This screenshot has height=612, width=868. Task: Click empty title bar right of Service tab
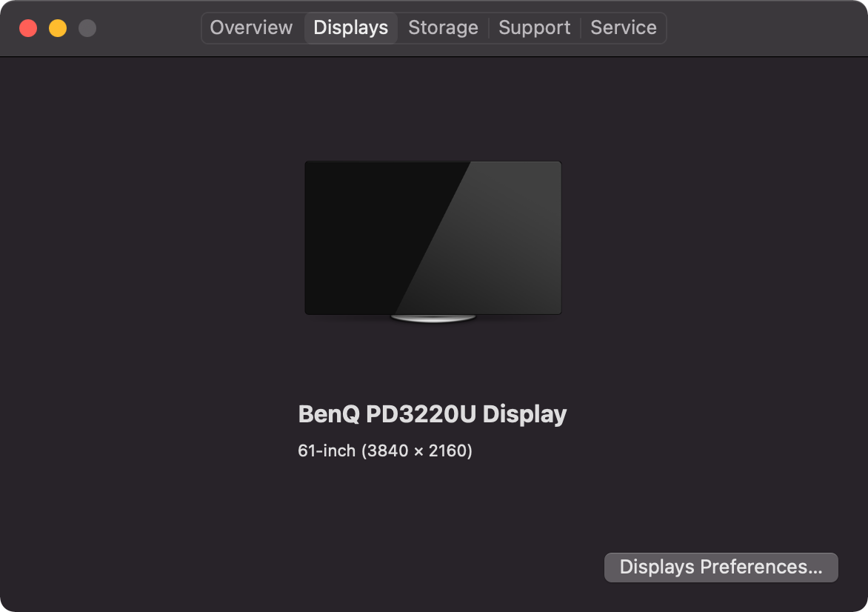point(763,28)
